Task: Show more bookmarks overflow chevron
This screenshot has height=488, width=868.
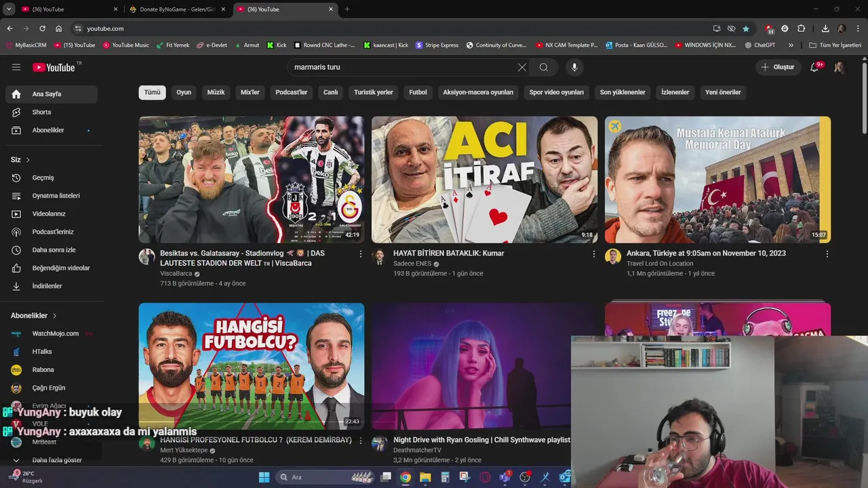Action: pos(791,45)
